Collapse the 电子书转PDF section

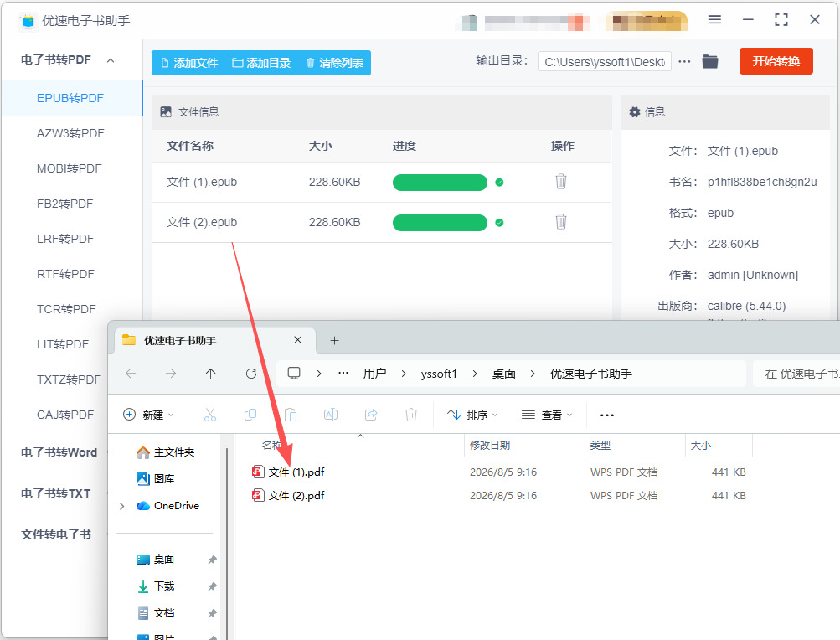[111, 60]
